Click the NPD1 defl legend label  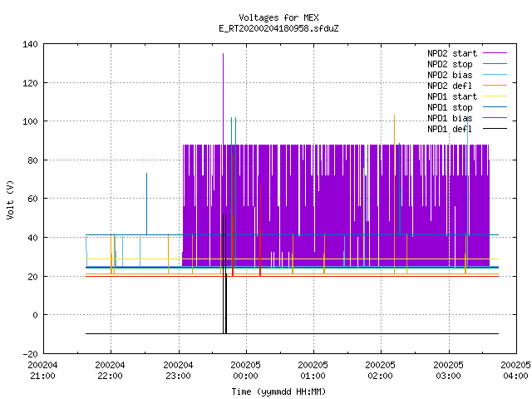point(450,129)
